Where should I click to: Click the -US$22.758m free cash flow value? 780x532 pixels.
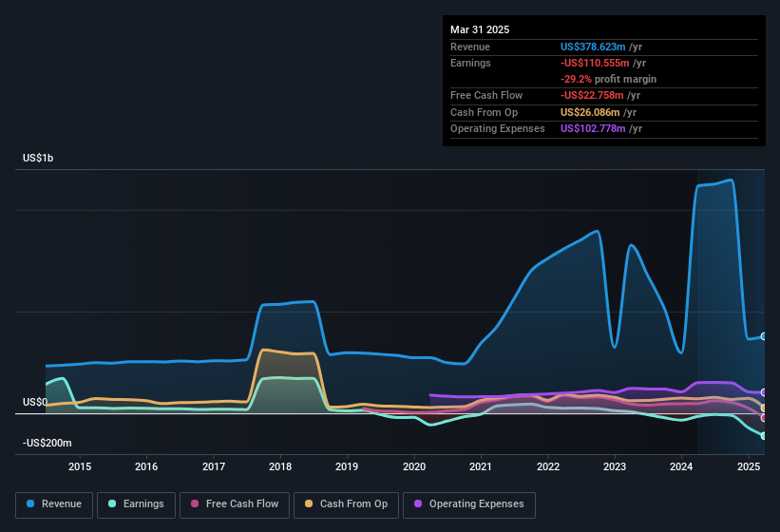point(592,95)
